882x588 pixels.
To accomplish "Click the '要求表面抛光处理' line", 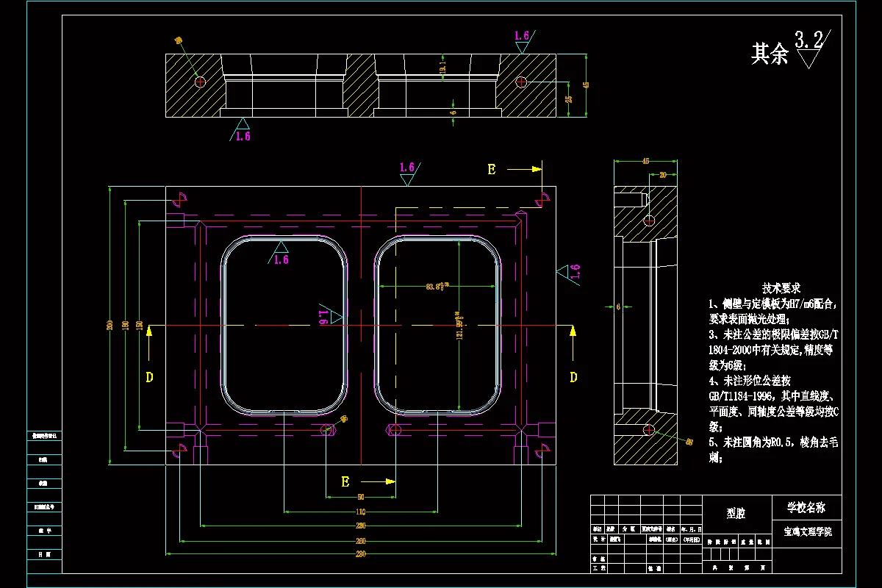I will [748, 319].
